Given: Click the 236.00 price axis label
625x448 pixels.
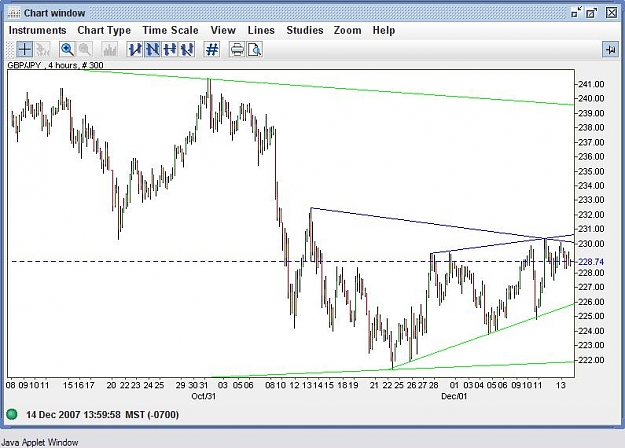Looking at the screenshot, I should click(x=591, y=157).
